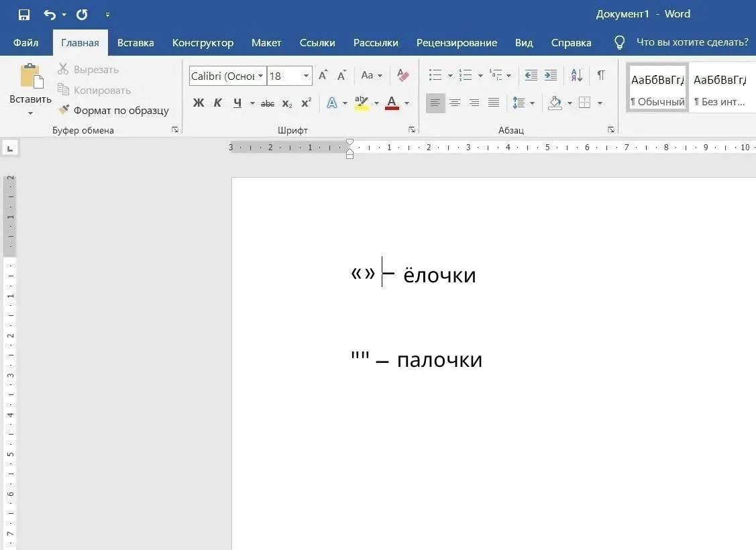The image size is (756, 550).
Task: Apply strikethrough formatting
Action: click(268, 103)
